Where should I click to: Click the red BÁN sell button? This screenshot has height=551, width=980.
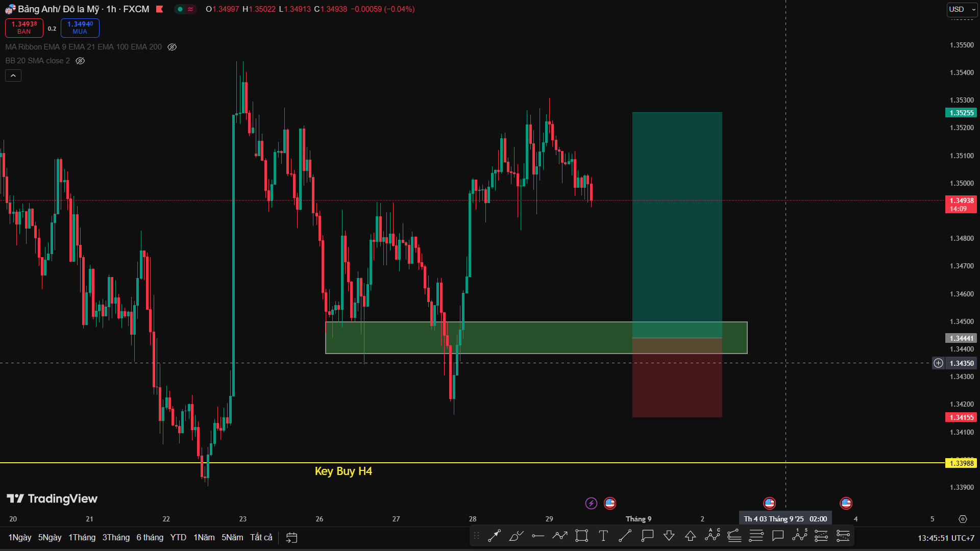click(24, 28)
